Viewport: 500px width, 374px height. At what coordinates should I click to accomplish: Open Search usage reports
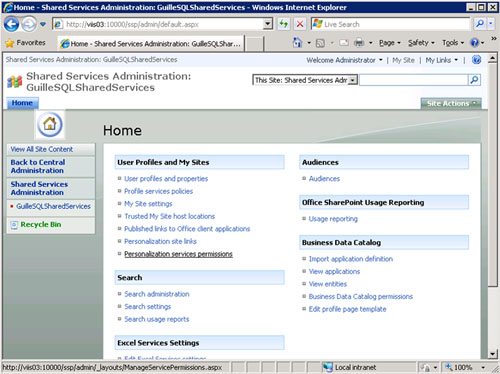tap(157, 319)
